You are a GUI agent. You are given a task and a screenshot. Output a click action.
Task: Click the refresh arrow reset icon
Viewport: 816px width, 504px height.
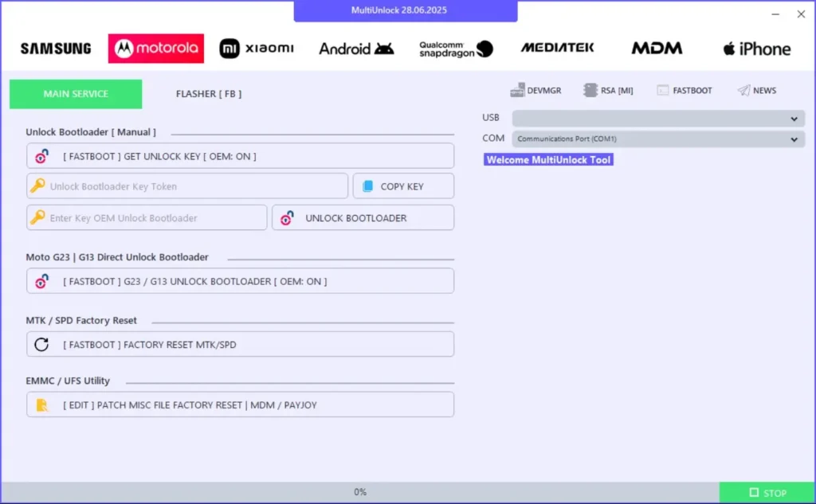41,344
